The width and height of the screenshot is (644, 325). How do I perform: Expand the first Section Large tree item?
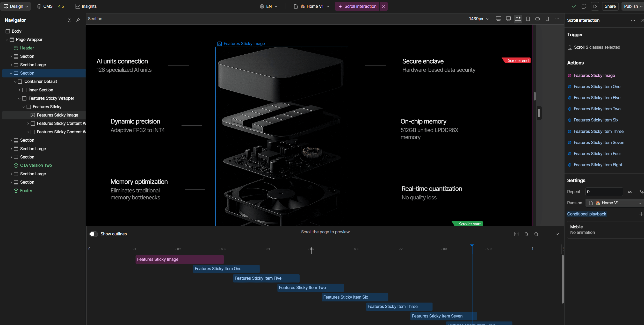pos(11,65)
